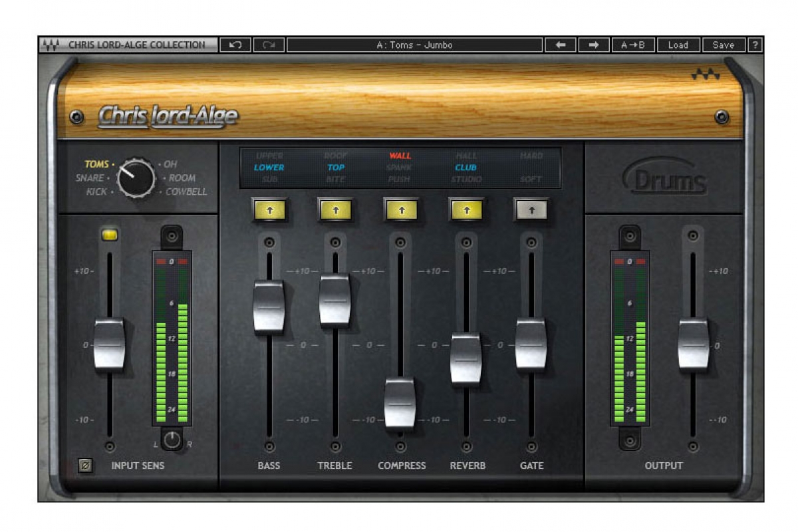Screen dimensions: 798x532
Task: Click the ROOF treble mode label
Action: tap(335, 156)
